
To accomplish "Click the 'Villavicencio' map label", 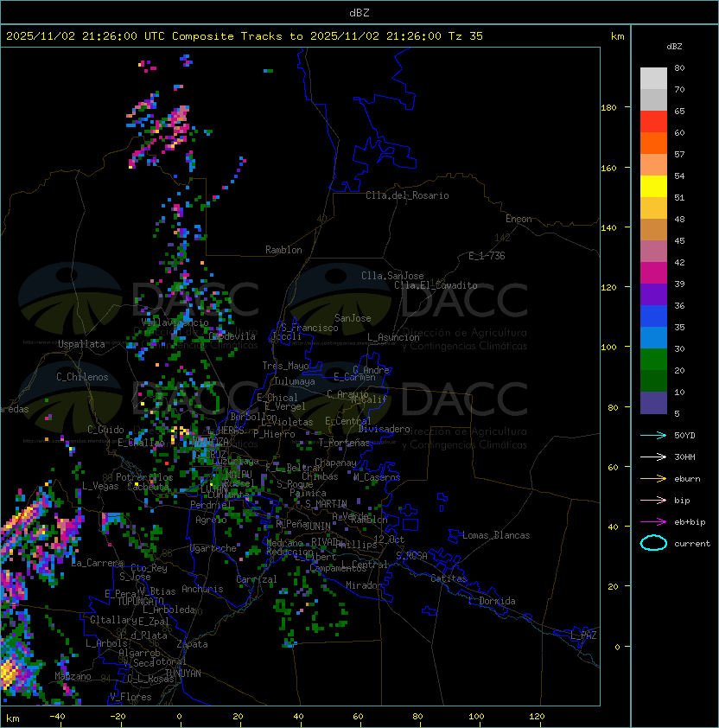I will click(x=175, y=322).
